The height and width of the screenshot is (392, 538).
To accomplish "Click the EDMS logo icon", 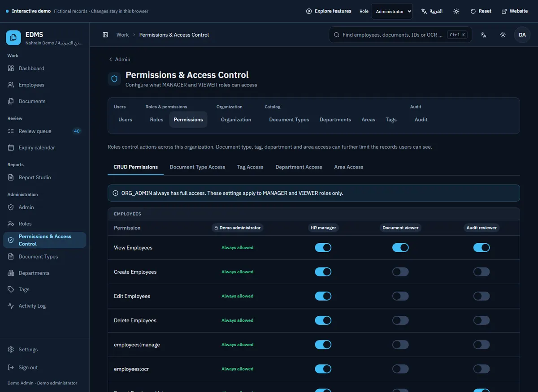I will [x=13, y=38].
